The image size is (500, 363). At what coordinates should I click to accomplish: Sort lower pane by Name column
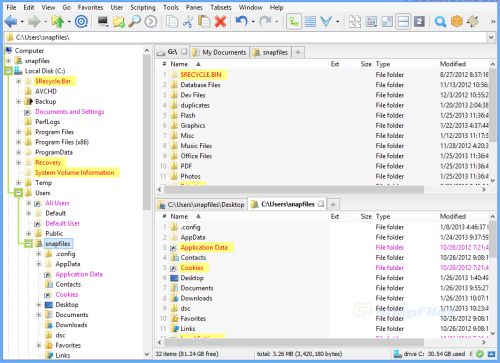(x=249, y=216)
